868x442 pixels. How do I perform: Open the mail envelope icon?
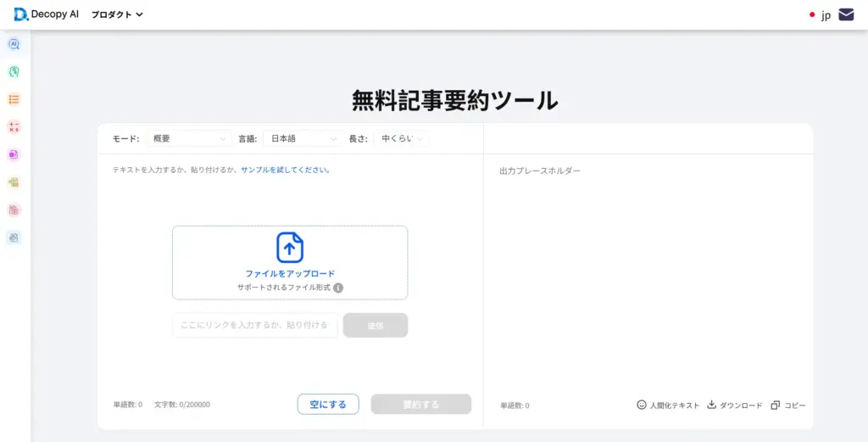point(846,14)
